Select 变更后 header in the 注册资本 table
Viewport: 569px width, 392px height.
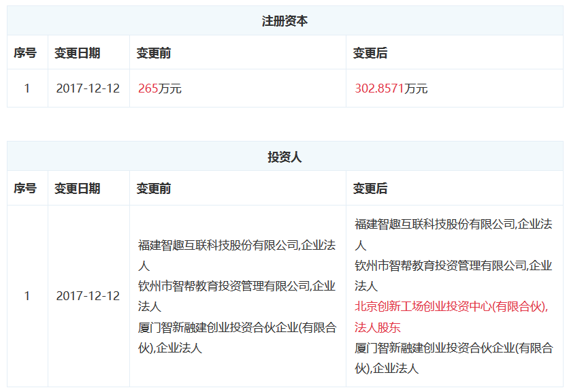click(370, 53)
